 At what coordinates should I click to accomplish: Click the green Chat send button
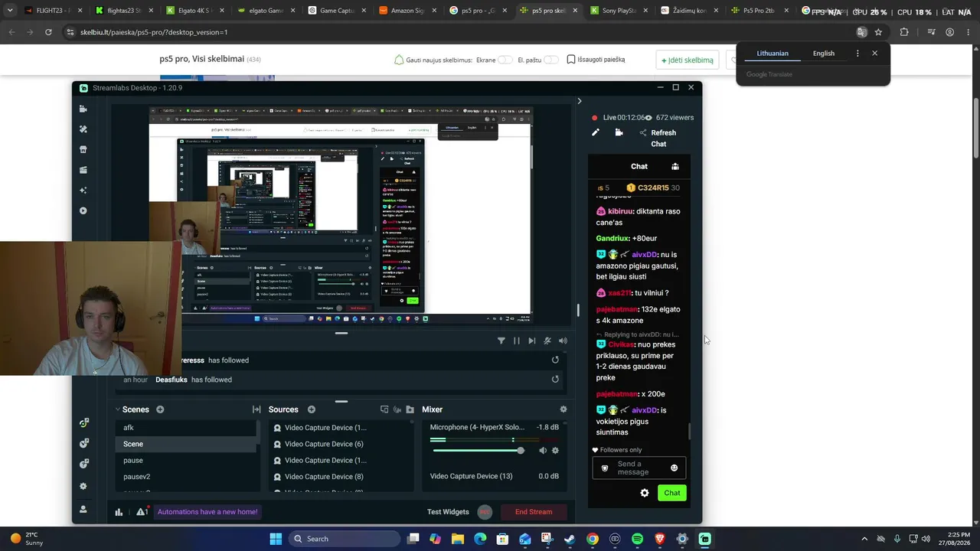click(x=671, y=493)
